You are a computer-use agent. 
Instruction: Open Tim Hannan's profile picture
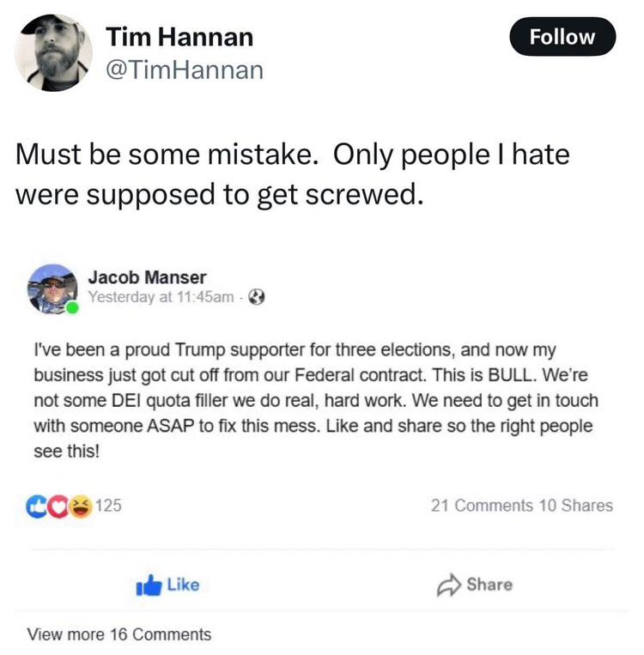[53, 52]
